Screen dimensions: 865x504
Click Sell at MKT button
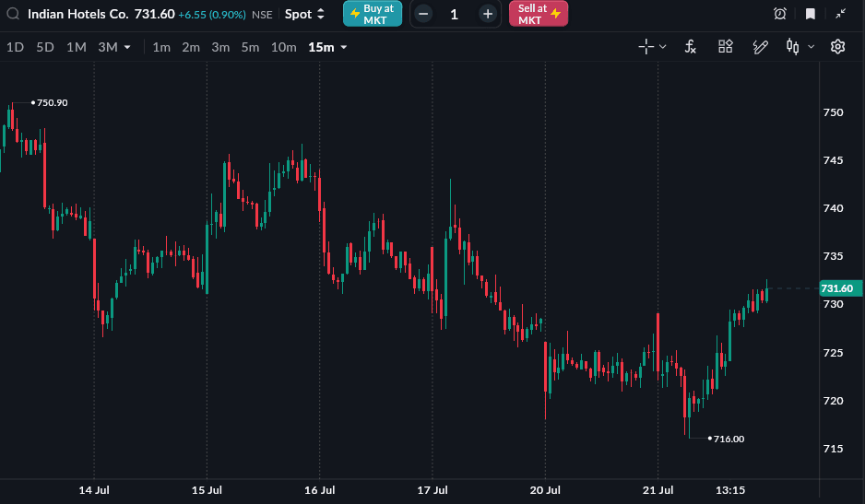tap(539, 14)
